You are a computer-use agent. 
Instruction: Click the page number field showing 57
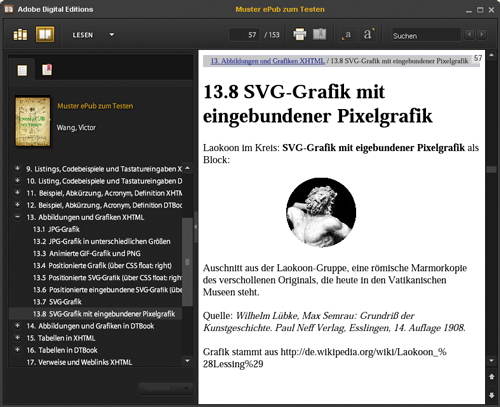coord(244,35)
